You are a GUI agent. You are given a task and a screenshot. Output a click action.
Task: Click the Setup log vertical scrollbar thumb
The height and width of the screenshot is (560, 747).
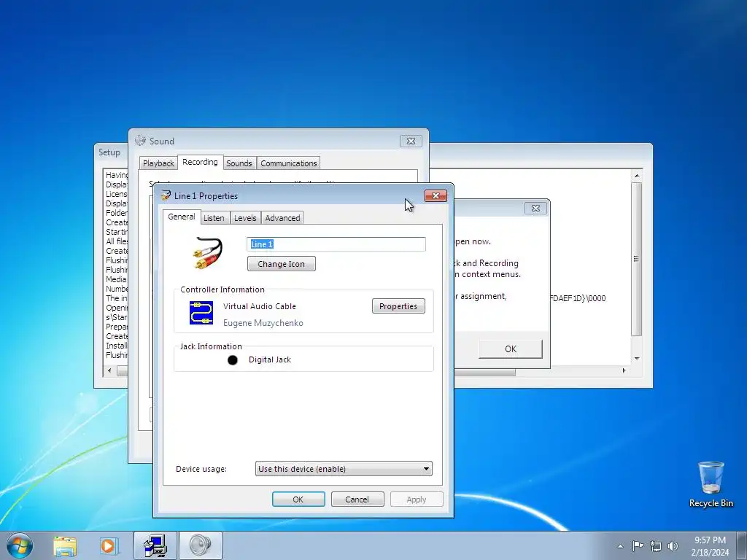[636, 259]
